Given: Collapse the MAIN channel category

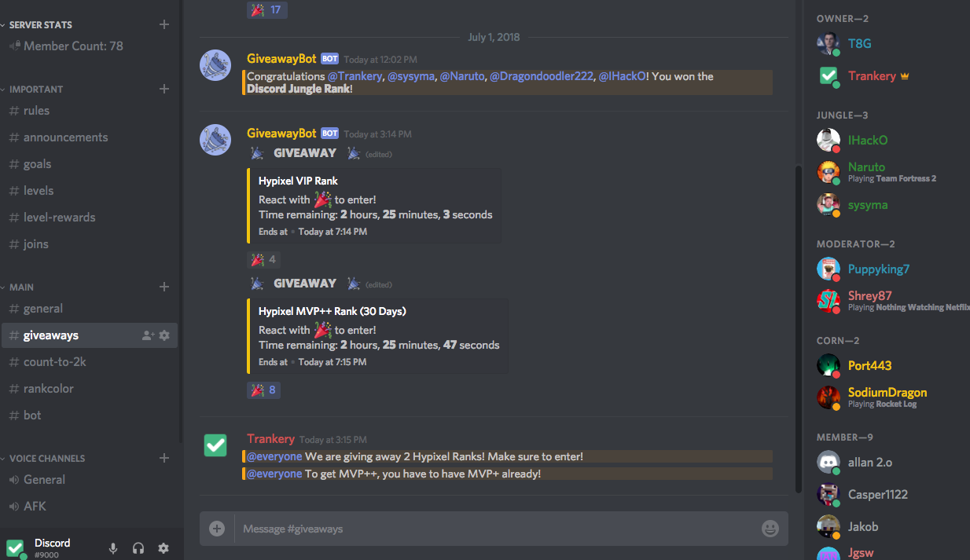Looking at the screenshot, I should click(x=21, y=287).
